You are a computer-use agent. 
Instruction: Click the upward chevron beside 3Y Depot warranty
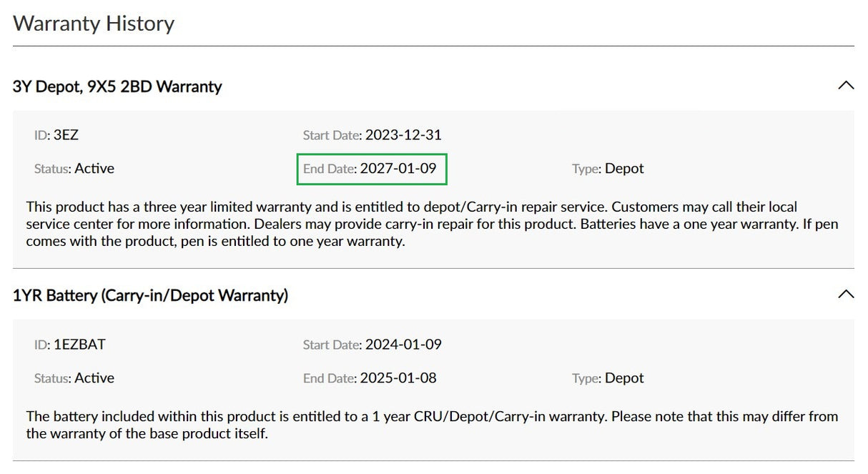847,84
